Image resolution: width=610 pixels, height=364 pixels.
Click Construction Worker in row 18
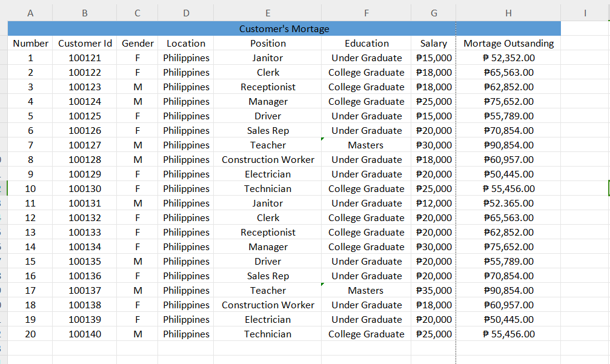point(268,305)
